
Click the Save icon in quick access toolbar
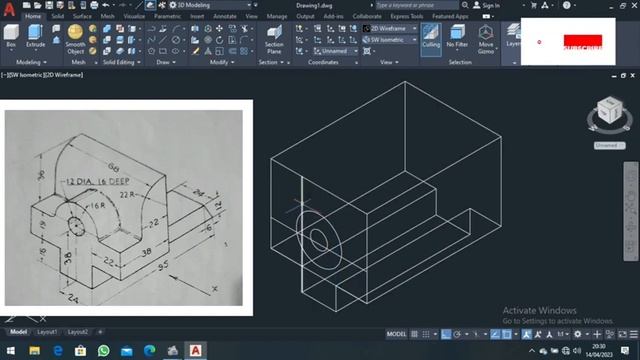point(49,5)
